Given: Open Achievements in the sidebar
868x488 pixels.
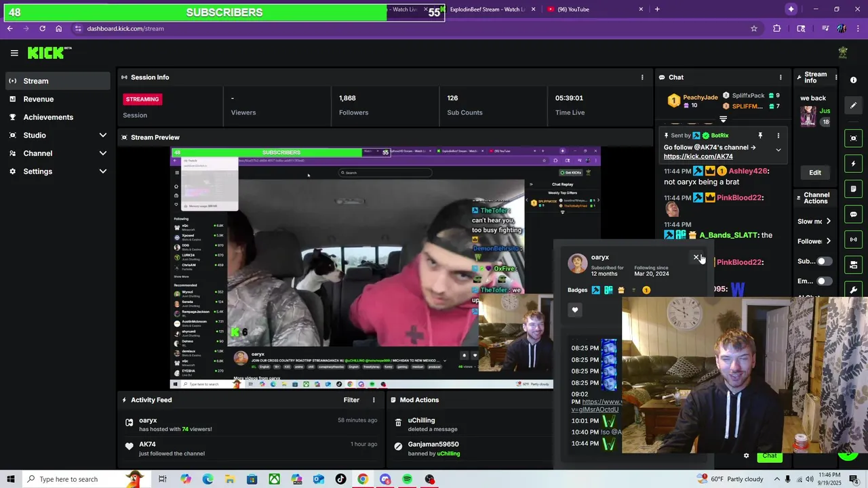Looking at the screenshot, I should 57,117.
